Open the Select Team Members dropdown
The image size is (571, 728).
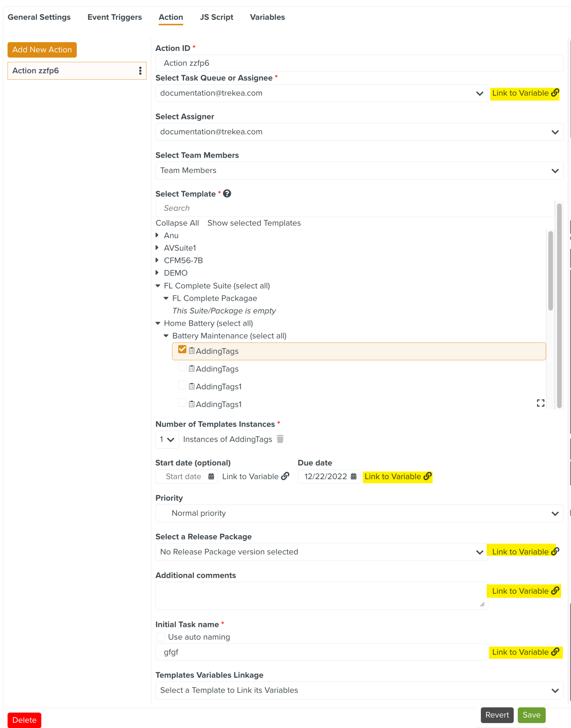[359, 170]
